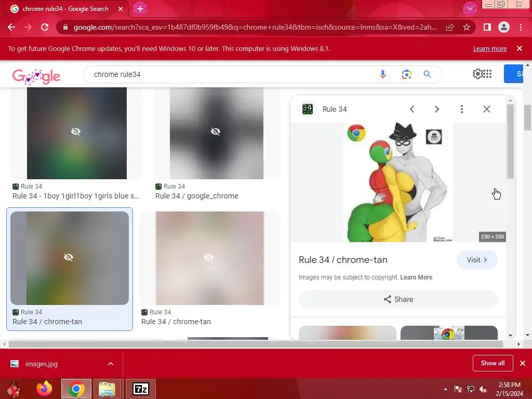This screenshot has height=399, width=532.
Task: Click Chrome icon in the taskbar
Action: click(76, 389)
